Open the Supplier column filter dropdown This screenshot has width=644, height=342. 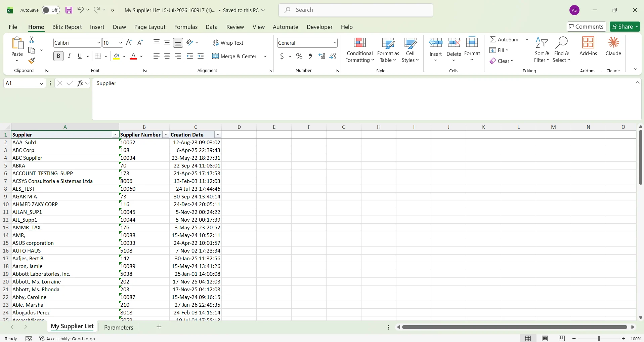tap(115, 135)
